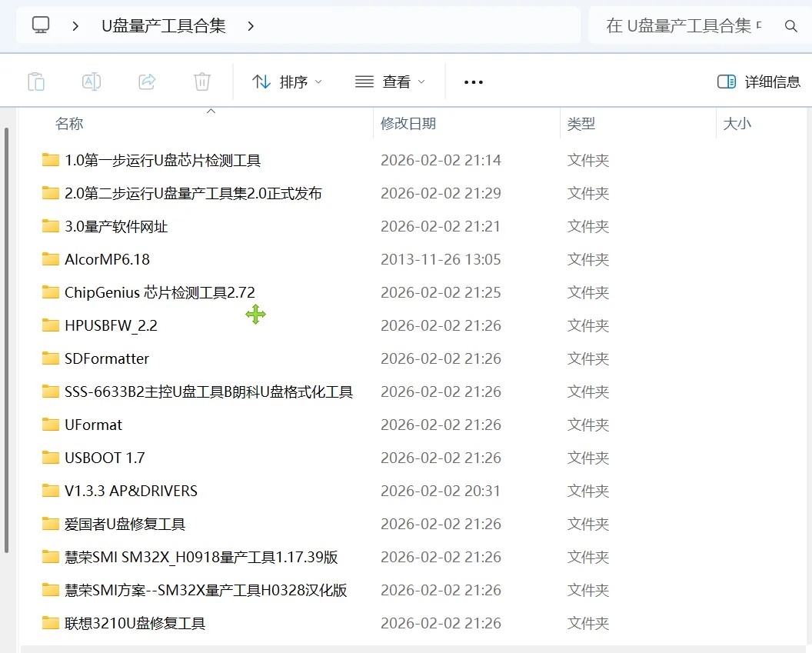The width and height of the screenshot is (812, 653).
Task: Click folder icon of 联想3210U盘修复工具
Action: pos(50,623)
